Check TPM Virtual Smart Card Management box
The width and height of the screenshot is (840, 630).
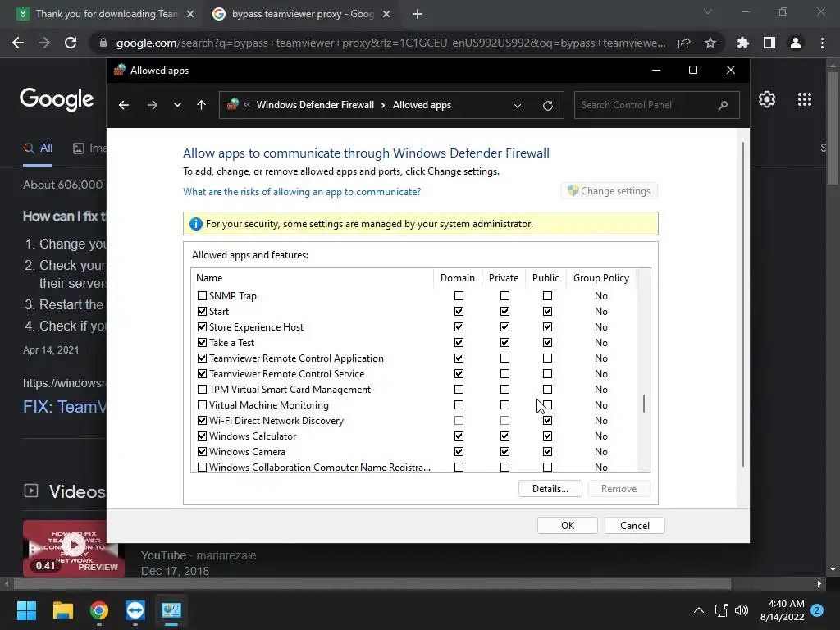(202, 390)
